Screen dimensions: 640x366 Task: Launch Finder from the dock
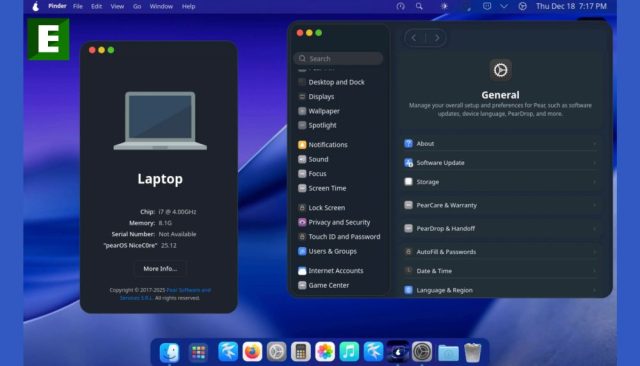169,352
